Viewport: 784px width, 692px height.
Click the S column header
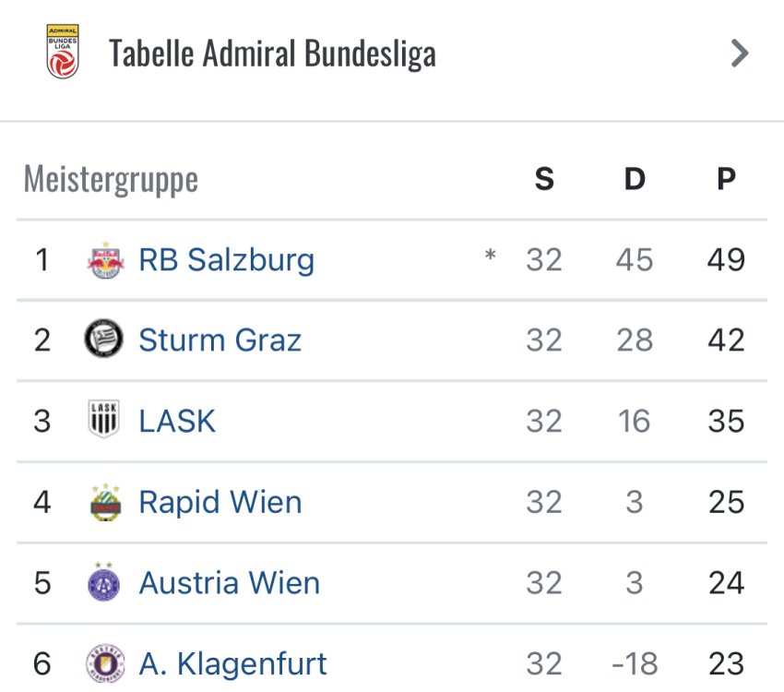pos(544,179)
